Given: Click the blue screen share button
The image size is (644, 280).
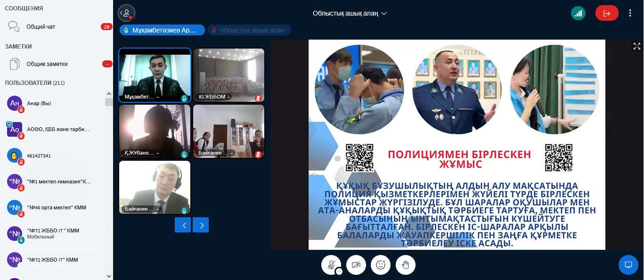Looking at the screenshot, I should pos(628,264).
